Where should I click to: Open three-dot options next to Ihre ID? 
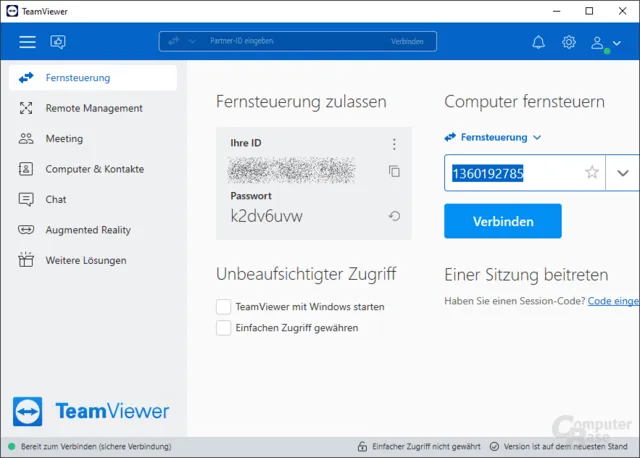(x=394, y=144)
